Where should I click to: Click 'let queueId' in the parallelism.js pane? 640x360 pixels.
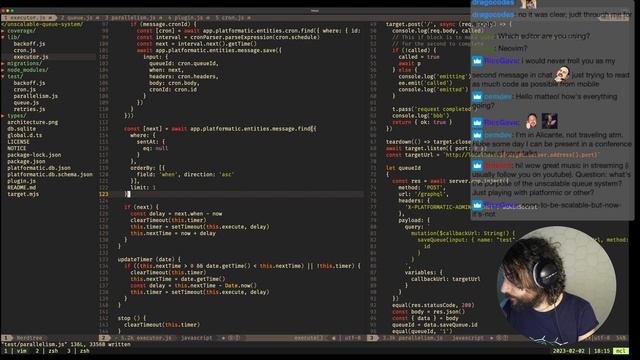[x=403, y=168]
